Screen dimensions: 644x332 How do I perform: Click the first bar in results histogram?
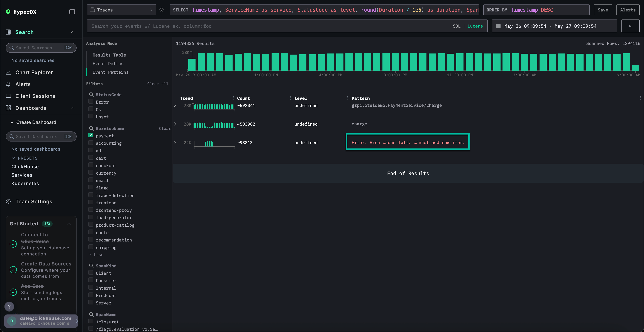[x=192, y=65]
